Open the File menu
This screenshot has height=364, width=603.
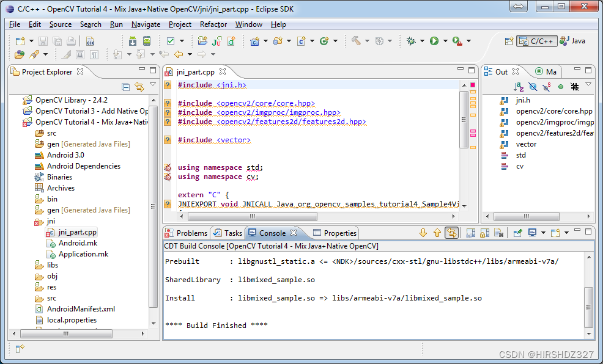15,24
